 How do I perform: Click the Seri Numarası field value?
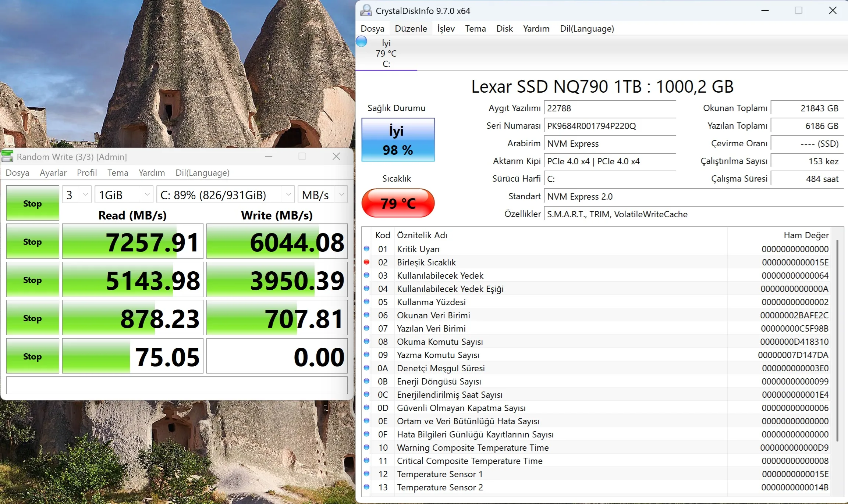[610, 126]
